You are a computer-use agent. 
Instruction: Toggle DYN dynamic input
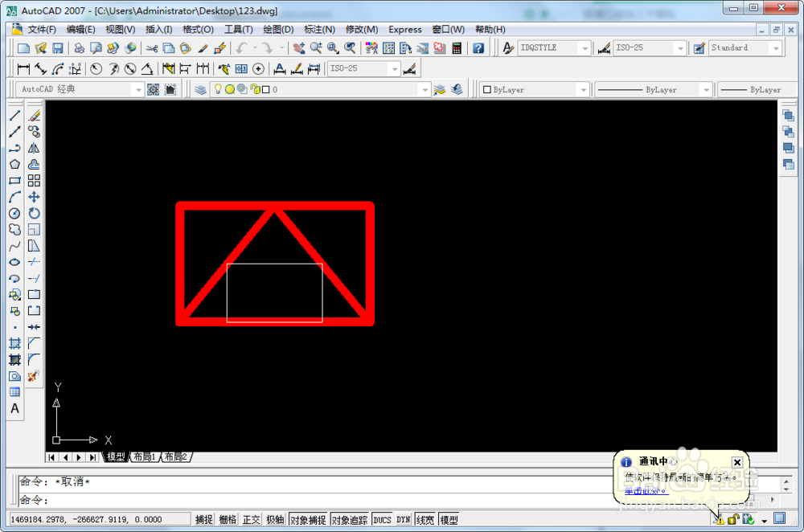click(403, 520)
